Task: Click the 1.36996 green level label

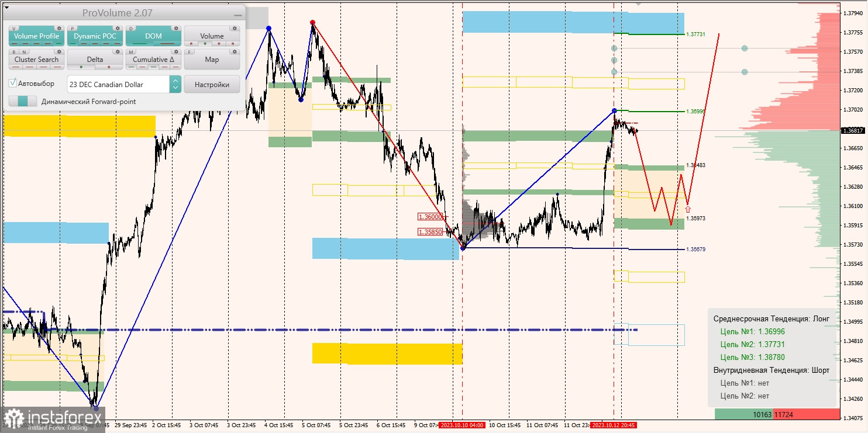Action: point(696,111)
